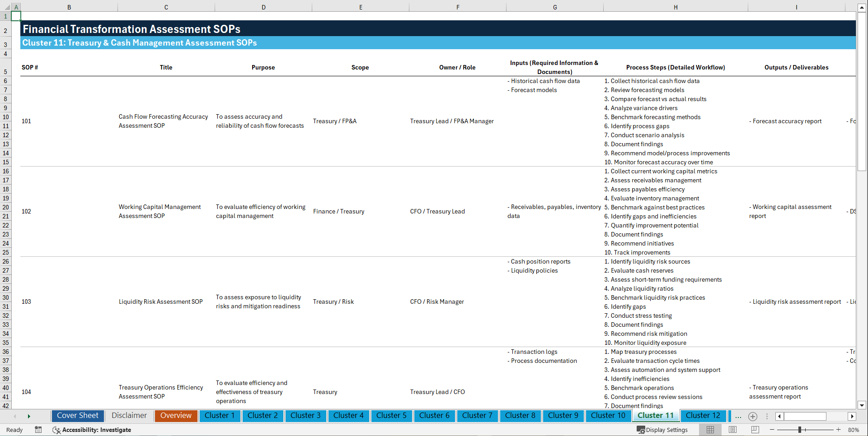Switch to the Cluster 12 tab
This screenshot has height=436, width=868.
703,416
